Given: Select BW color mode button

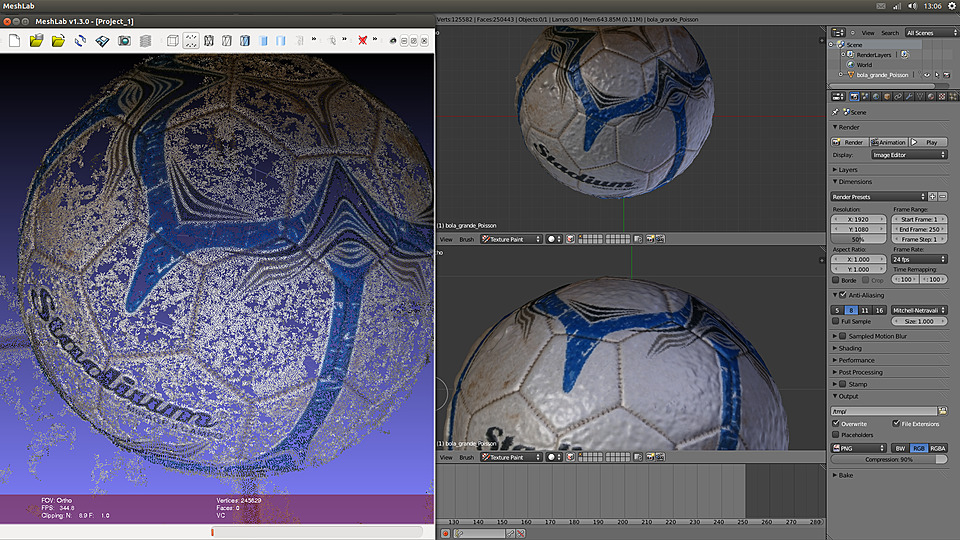Looking at the screenshot, I should (900, 448).
